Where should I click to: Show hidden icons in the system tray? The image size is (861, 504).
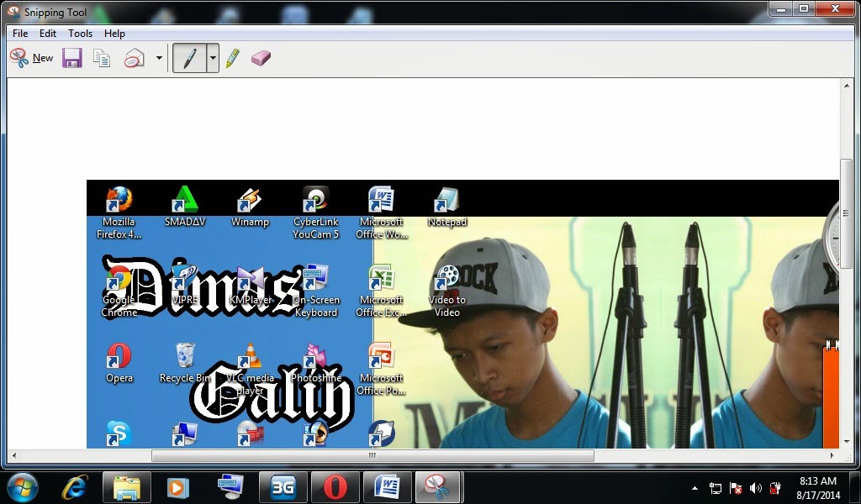pos(695,488)
